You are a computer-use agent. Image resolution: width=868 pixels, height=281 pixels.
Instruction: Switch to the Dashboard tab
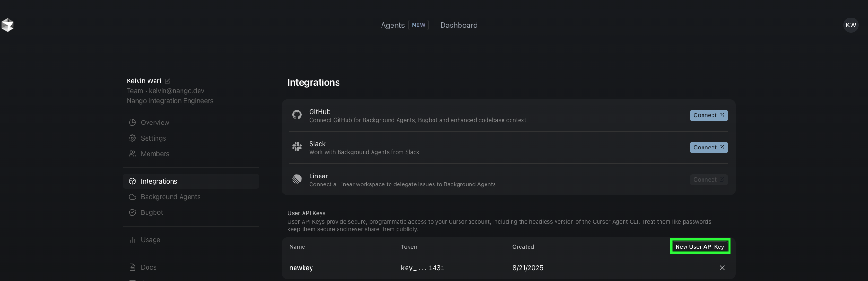click(459, 25)
